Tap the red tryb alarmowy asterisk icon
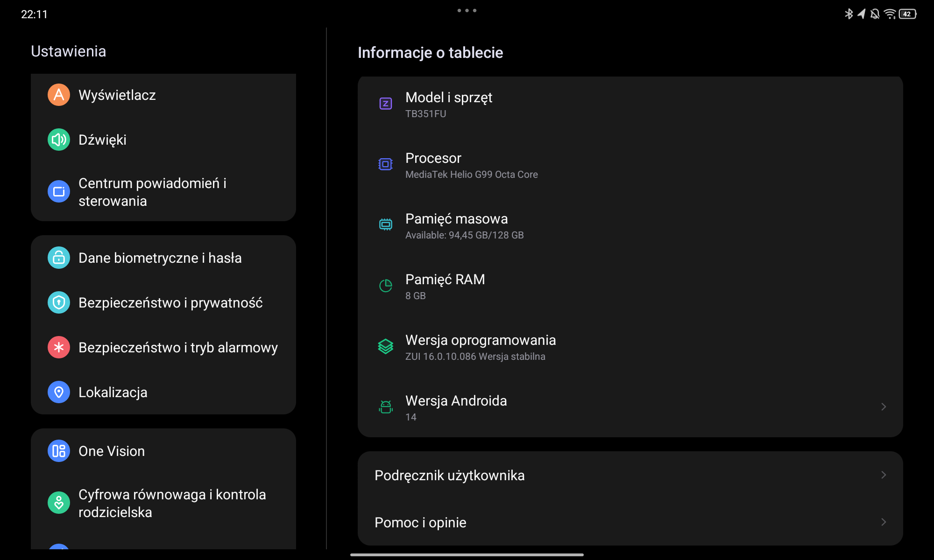The width and height of the screenshot is (934, 560). pyautogui.click(x=59, y=347)
